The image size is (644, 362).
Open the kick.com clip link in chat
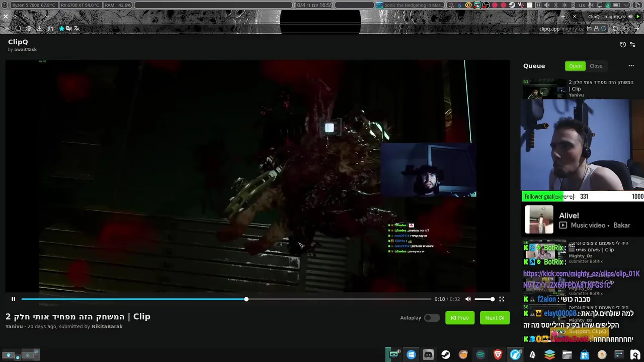[581, 279]
